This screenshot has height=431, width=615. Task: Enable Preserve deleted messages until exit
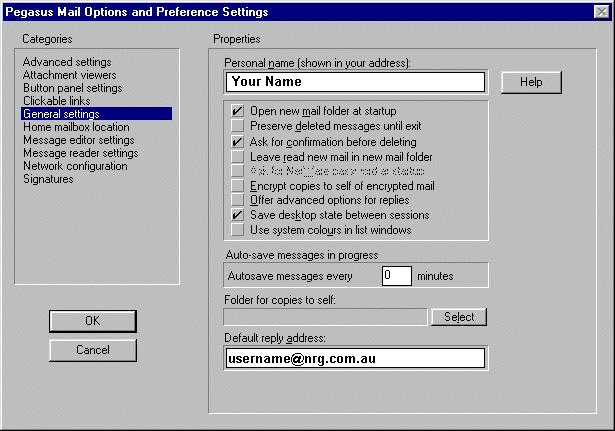[237, 126]
